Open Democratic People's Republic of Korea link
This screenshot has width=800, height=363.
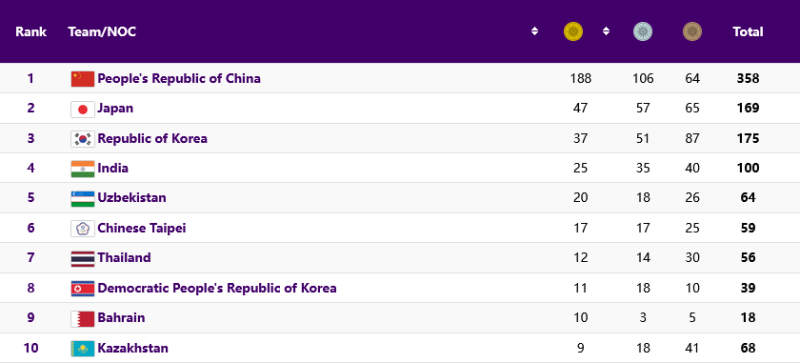[217, 288]
